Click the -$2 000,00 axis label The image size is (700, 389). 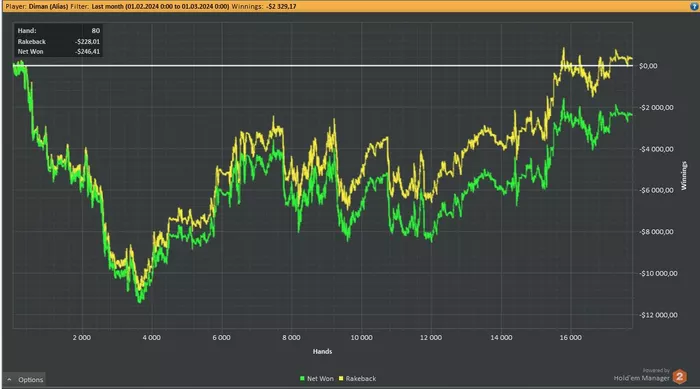tap(656, 108)
